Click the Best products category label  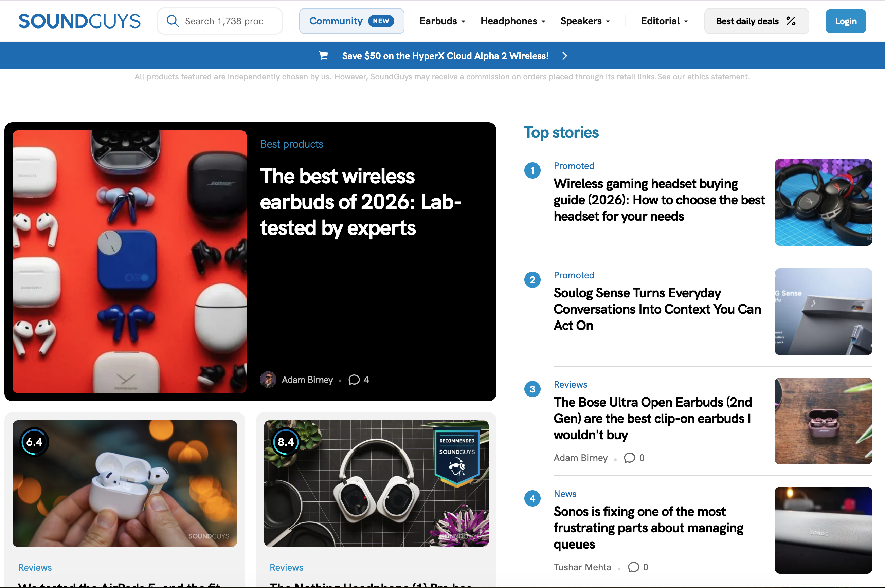(291, 144)
